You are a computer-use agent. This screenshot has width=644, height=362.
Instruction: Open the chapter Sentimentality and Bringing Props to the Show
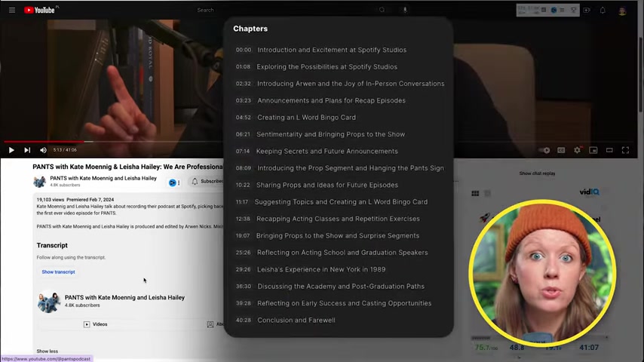click(x=330, y=134)
